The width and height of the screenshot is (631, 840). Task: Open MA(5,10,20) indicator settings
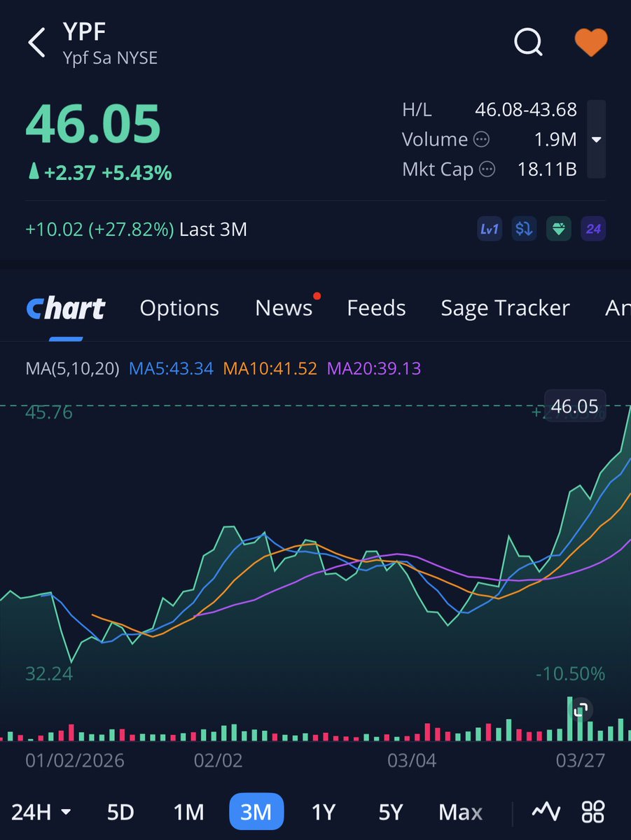72,368
